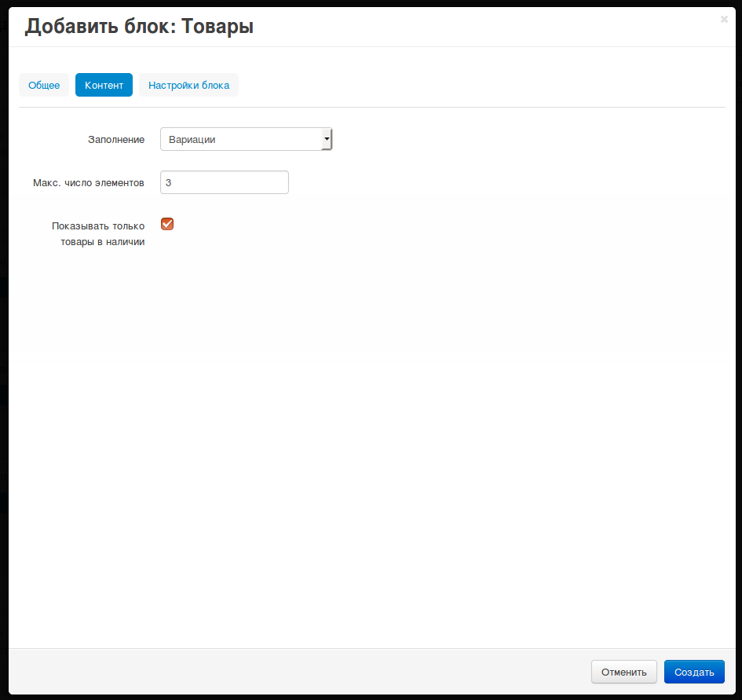Select the Контент tab
742x700 pixels.
(104, 85)
